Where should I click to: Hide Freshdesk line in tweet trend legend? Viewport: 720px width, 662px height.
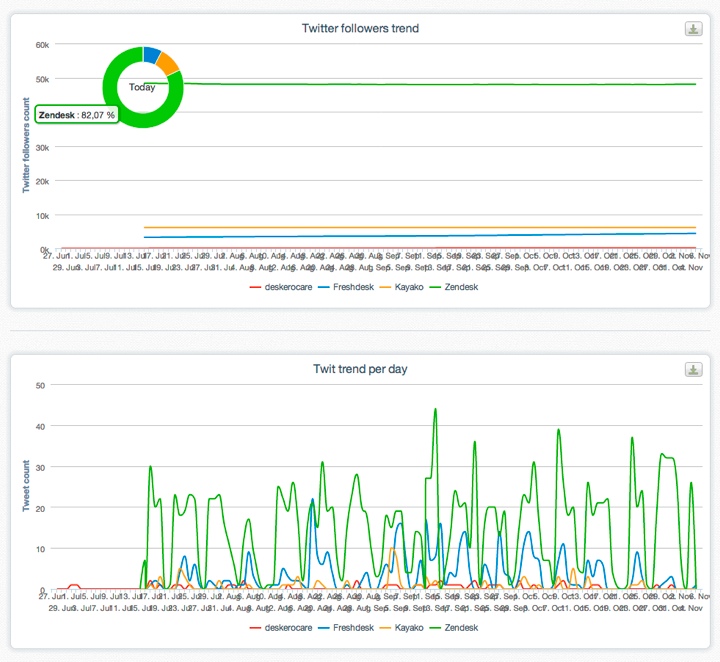click(x=346, y=628)
